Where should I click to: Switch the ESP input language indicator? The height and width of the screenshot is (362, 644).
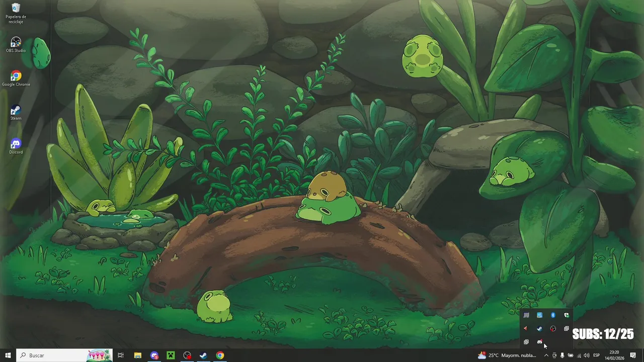tap(597, 355)
